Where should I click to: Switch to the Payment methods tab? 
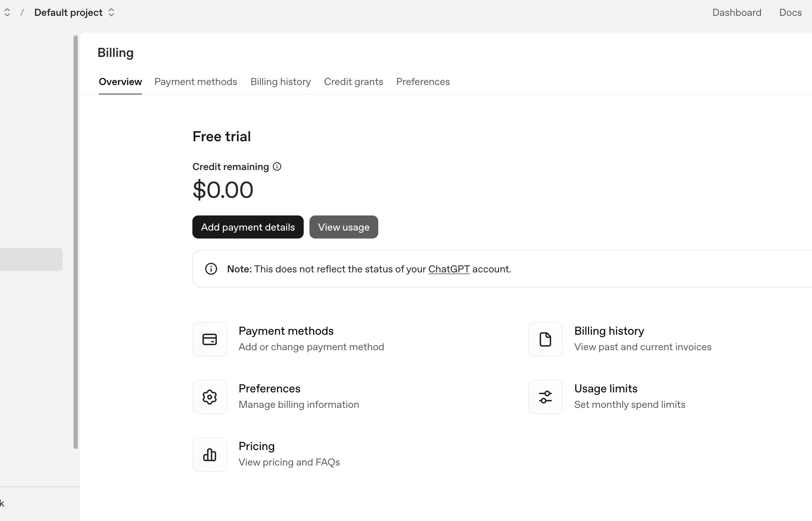[x=196, y=82]
